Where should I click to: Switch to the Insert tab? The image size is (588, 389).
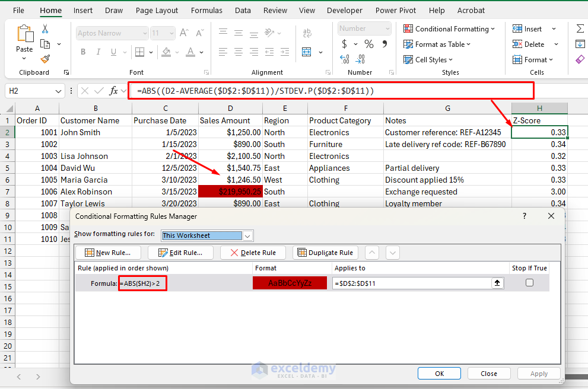coord(83,11)
